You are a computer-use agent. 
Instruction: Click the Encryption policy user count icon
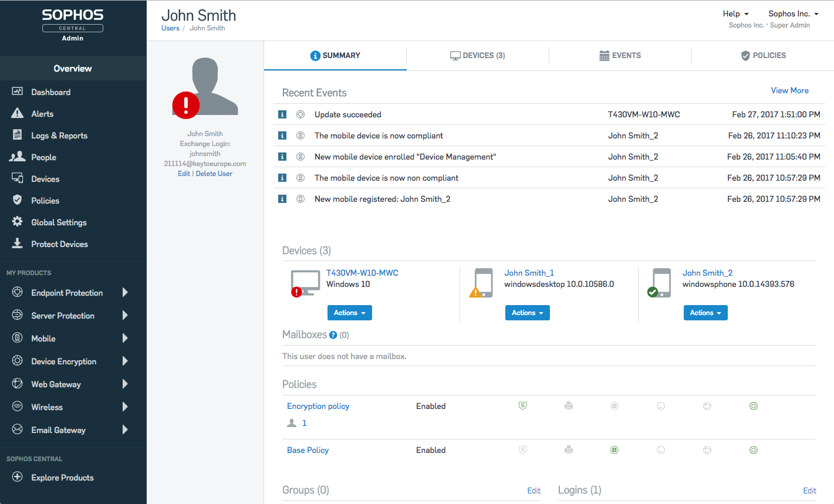[x=292, y=423]
